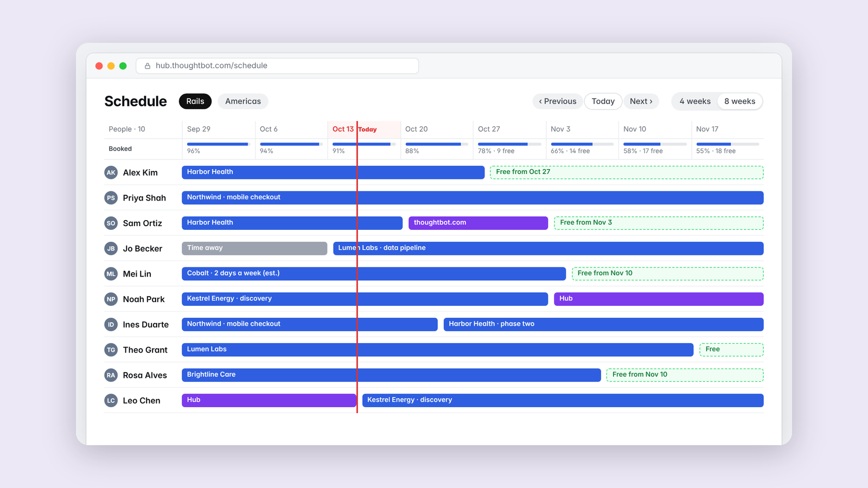The width and height of the screenshot is (868, 488).
Task: Click Sam Ortiz's SO avatar
Action: click(x=111, y=223)
